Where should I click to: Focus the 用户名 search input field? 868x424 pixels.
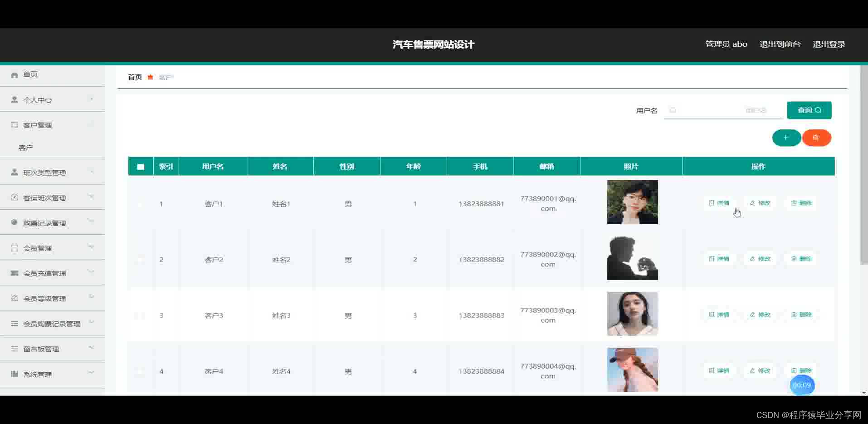[x=723, y=110]
